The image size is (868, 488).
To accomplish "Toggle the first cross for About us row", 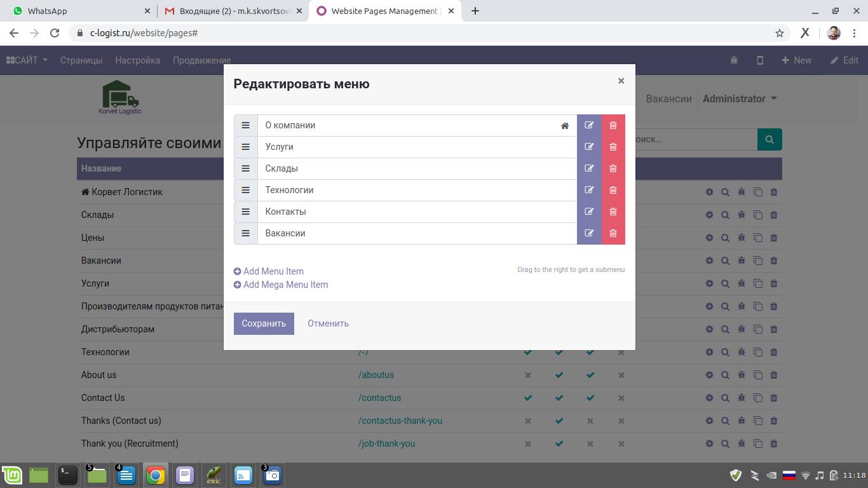I will 527,375.
